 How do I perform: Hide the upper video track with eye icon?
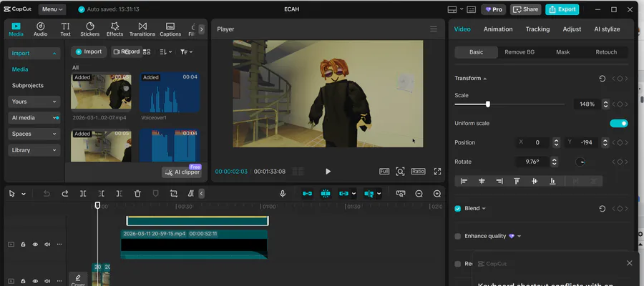(x=35, y=245)
